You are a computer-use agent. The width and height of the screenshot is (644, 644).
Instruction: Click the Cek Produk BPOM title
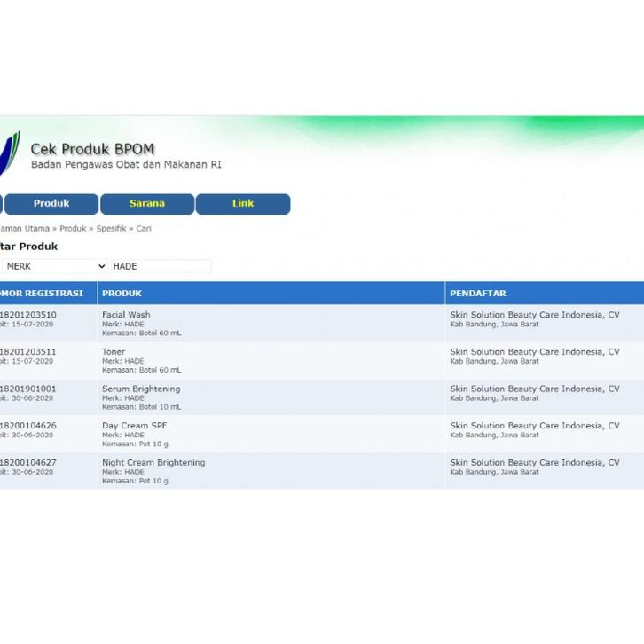(x=92, y=149)
